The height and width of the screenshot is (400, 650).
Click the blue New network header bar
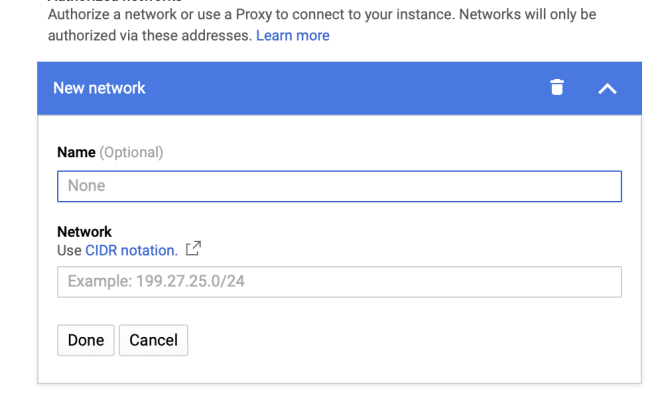pos(340,88)
